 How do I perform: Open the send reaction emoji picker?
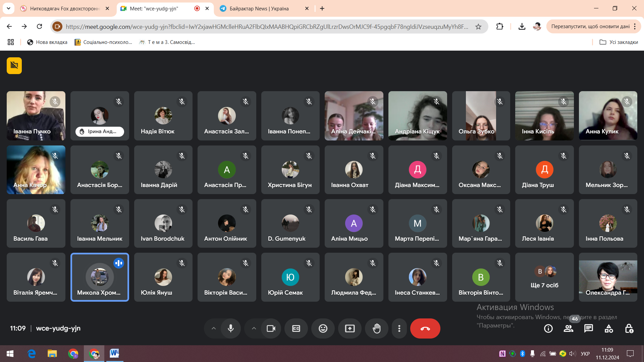click(x=323, y=328)
